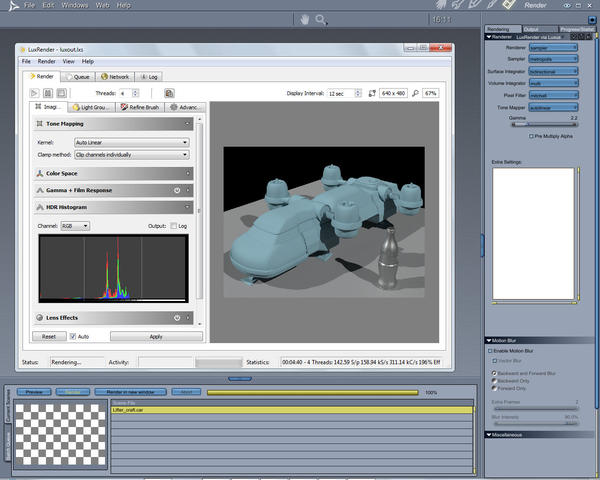Click the resume render play icon
The width and height of the screenshot is (600, 480).
[x=32, y=92]
